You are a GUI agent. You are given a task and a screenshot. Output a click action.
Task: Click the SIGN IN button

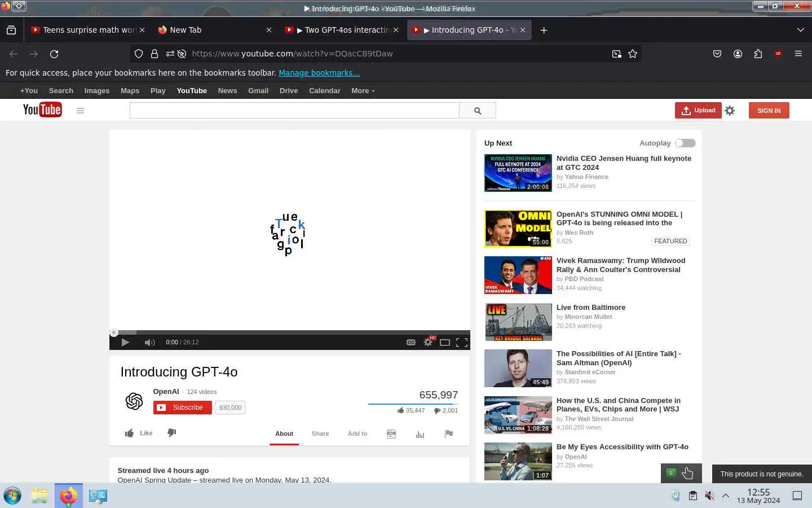(769, 111)
